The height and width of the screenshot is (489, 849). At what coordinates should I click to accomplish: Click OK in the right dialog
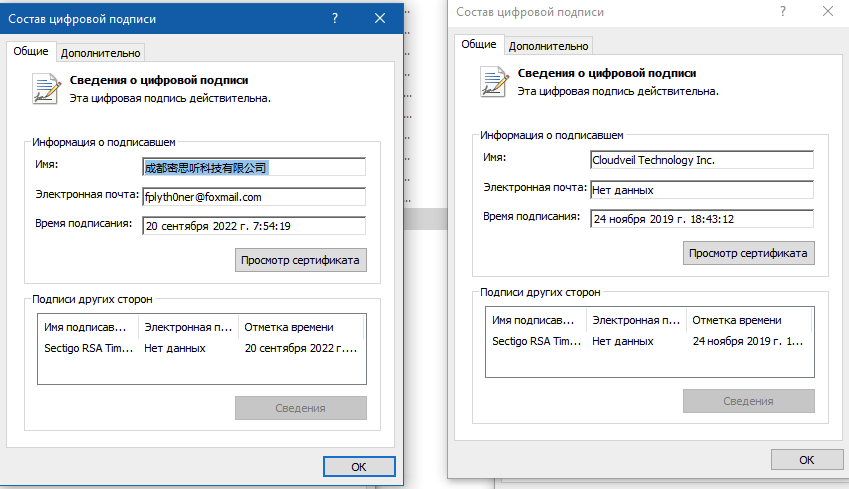tap(806, 459)
